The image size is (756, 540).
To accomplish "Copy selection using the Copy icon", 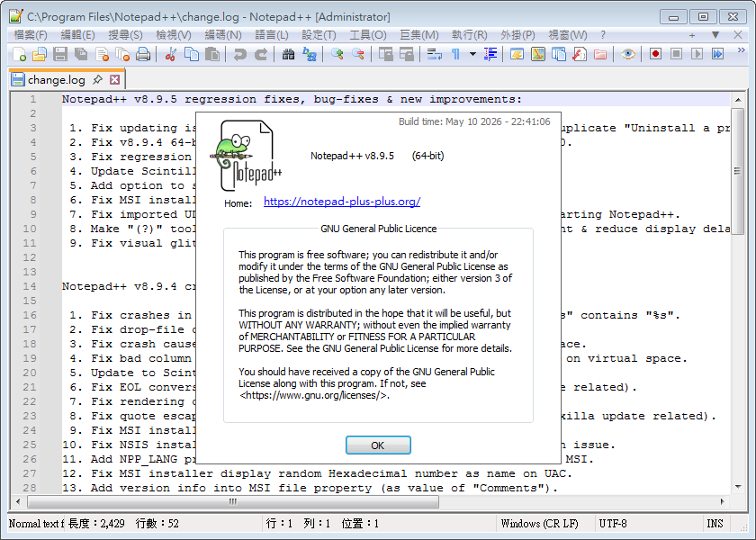I will pyautogui.click(x=192, y=54).
